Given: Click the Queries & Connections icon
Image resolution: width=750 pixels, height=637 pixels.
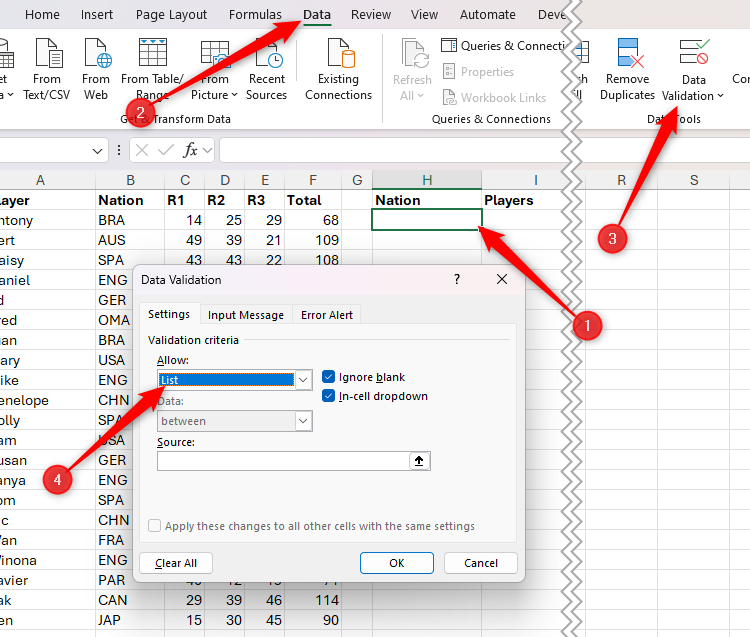Looking at the screenshot, I should tap(450, 46).
